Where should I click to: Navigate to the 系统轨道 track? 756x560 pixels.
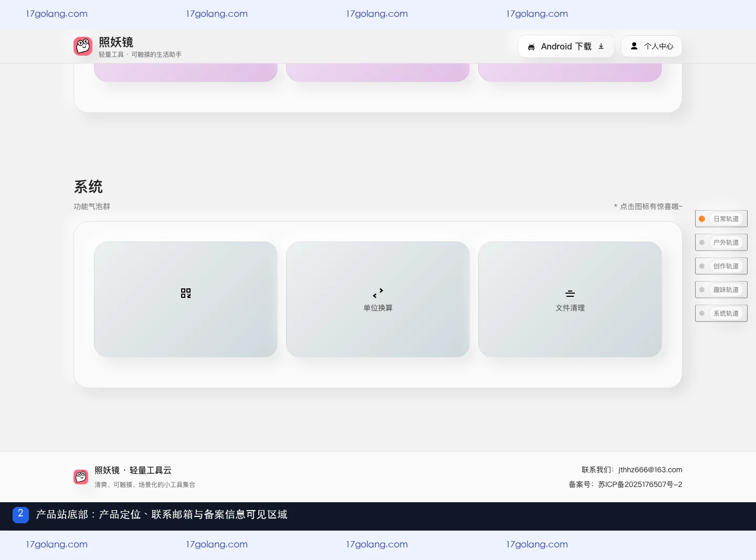(x=721, y=314)
